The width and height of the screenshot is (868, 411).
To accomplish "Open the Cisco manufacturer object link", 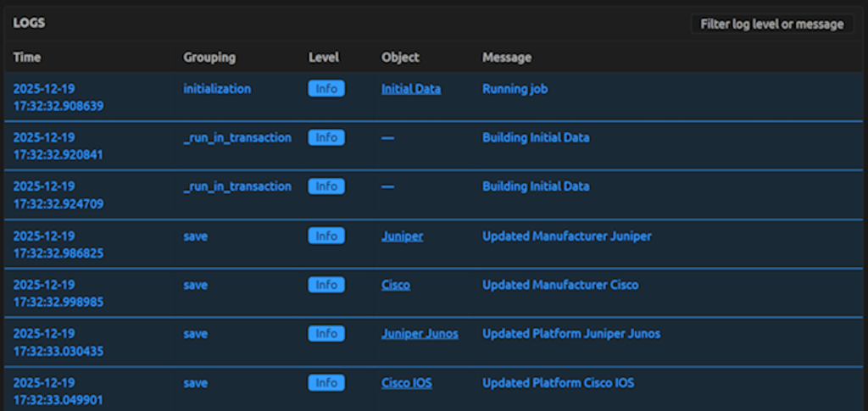I will (x=395, y=285).
